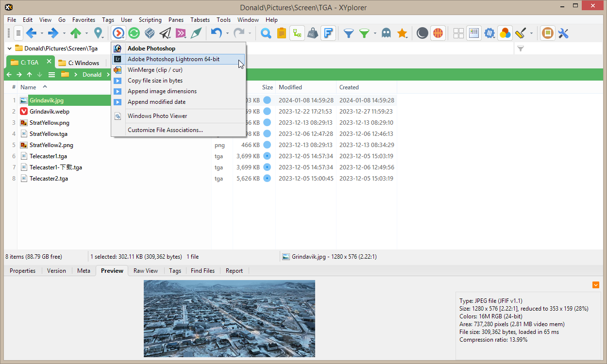
Task: Click the paper plane toolbar icon
Action: pos(165,33)
